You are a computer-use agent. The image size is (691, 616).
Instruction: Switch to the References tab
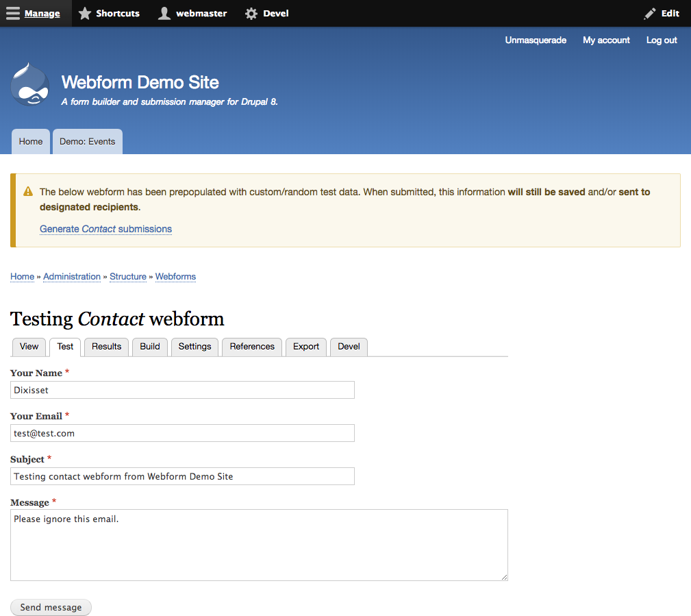pos(252,347)
